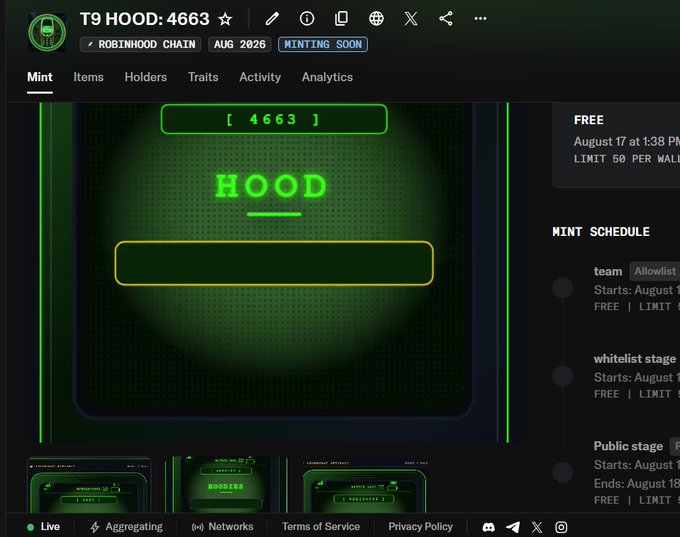Click the copy icon in the header

tap(342, 19)
